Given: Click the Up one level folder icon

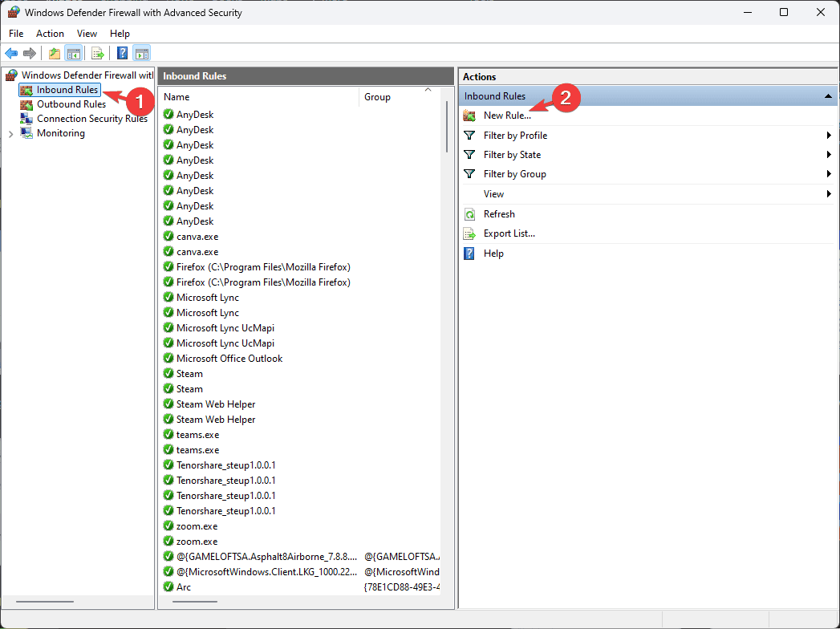Looking at the screenshot, I should point(54,53).
